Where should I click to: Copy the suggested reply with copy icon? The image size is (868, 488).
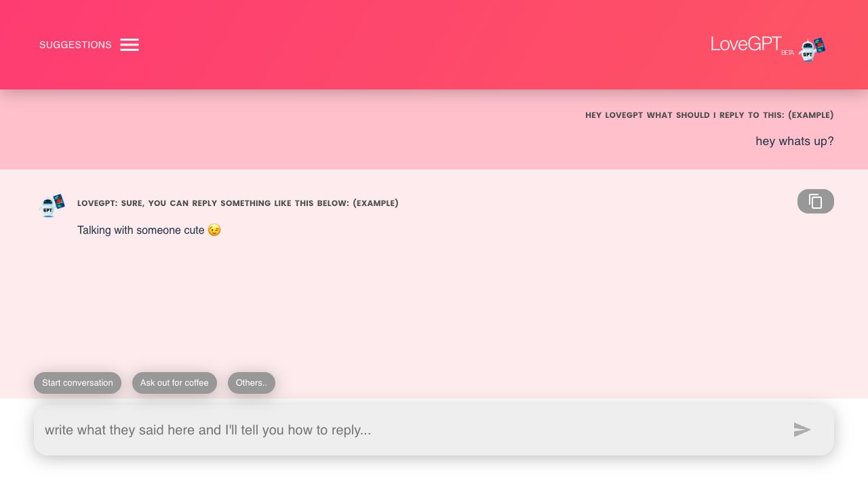pyautogui.click(x=815, y=201)
